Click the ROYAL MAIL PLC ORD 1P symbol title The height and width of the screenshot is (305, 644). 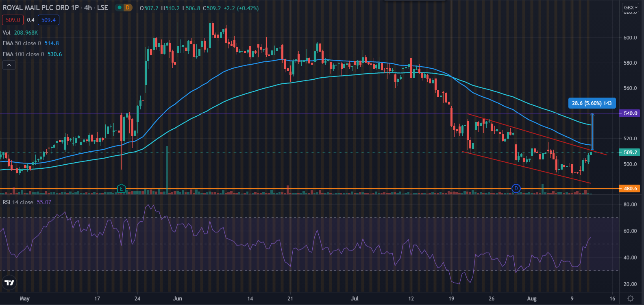(41, 8)
